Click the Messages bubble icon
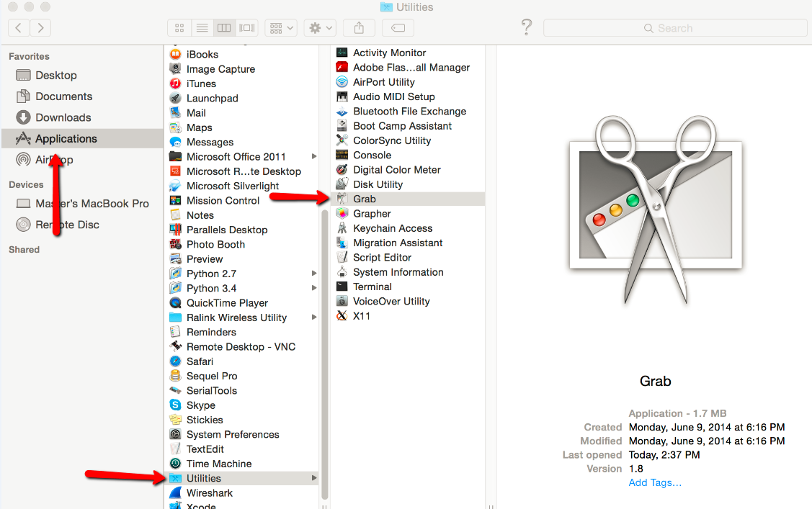 click(176, 142)
